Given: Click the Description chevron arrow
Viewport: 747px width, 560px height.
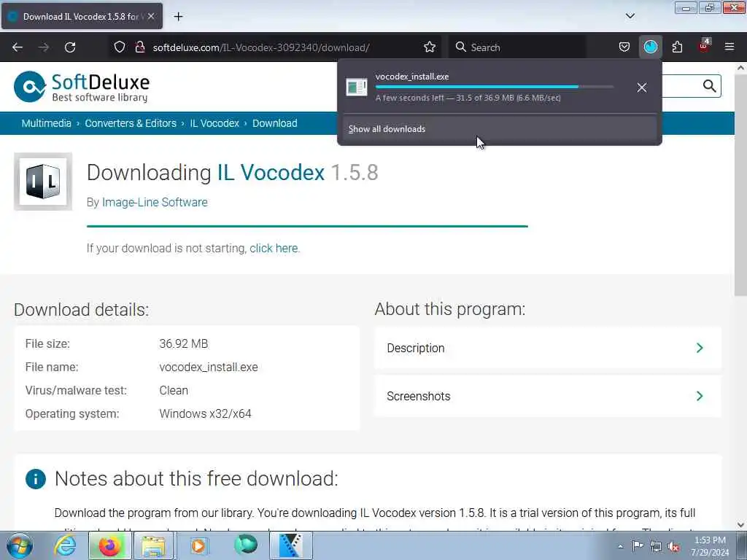Looking at the screenshot, I should coord(700,348).
